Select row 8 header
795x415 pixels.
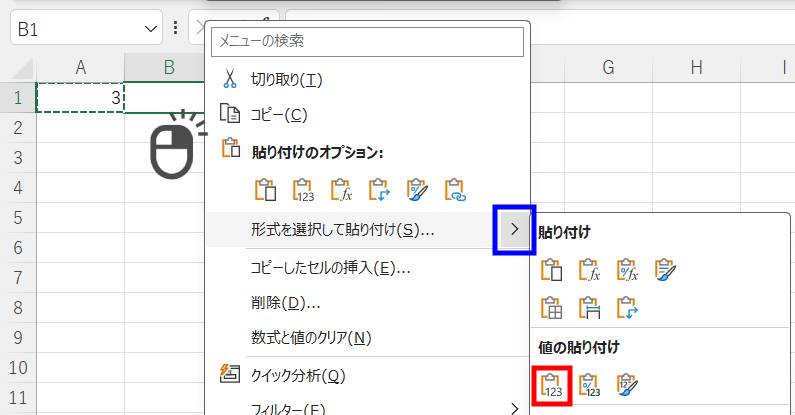18,308
